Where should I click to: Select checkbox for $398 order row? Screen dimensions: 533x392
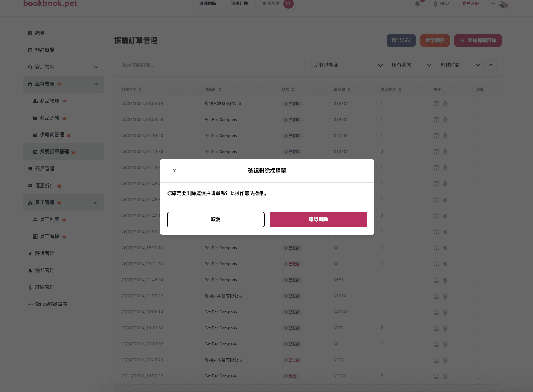[x=479, y=360]
